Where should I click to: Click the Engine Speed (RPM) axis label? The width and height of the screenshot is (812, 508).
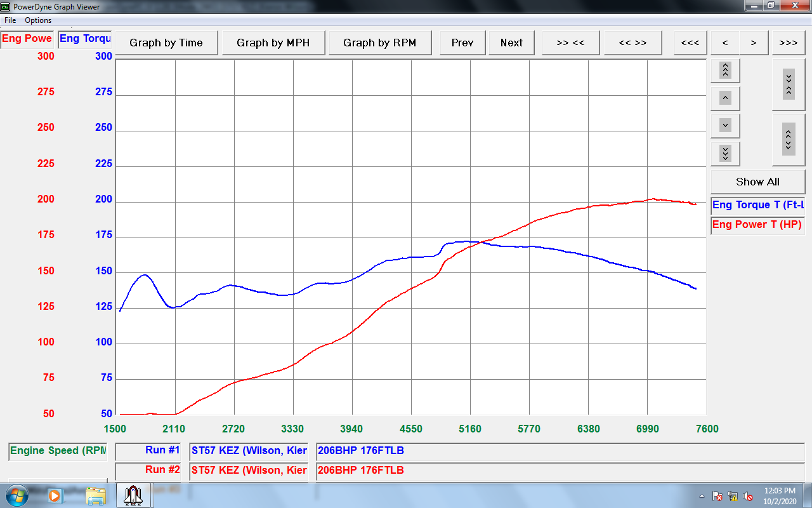click(x=58, y=451)
